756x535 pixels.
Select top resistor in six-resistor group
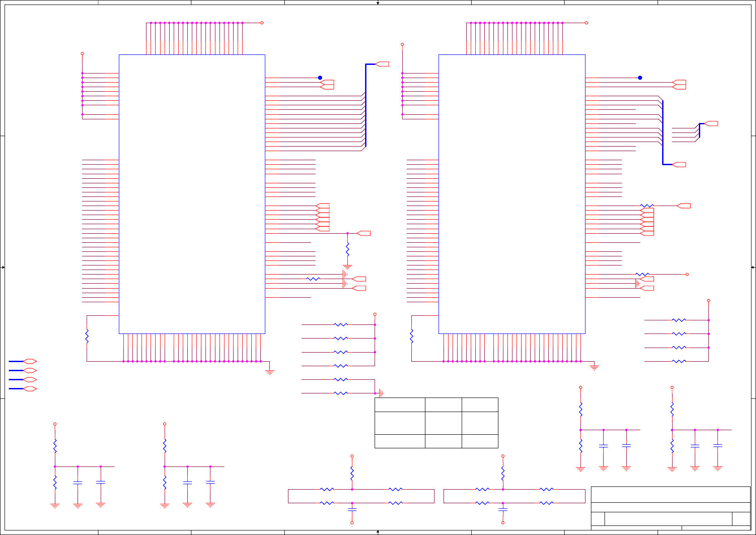(x=341, y=324)
